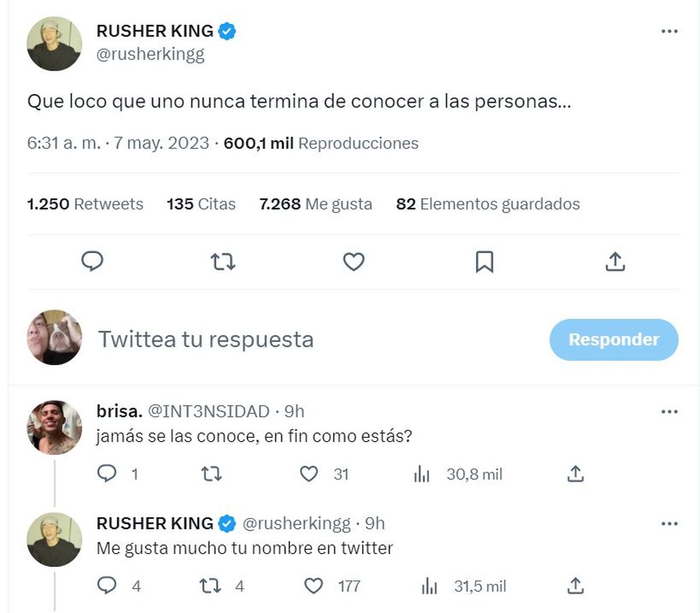Open the @INT3NSIDAD profile link
Screen dimensions: 700x613
[209, 411]
